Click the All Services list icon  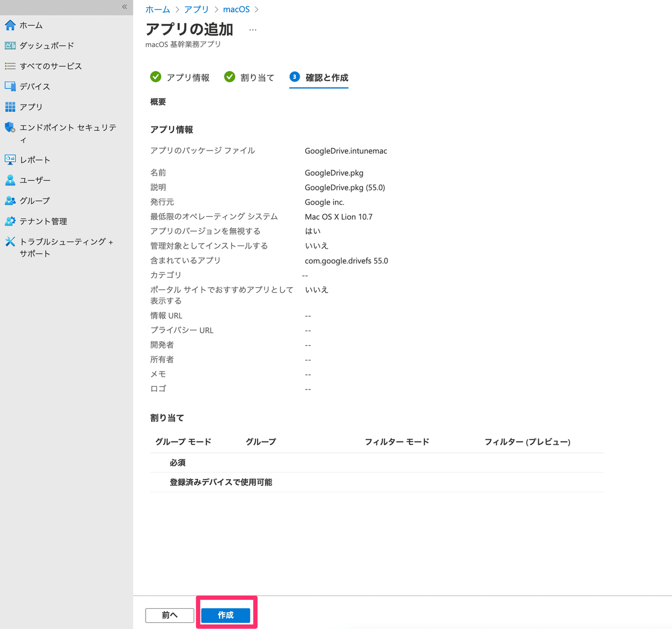pyautogui.click(x=10, y=66)
